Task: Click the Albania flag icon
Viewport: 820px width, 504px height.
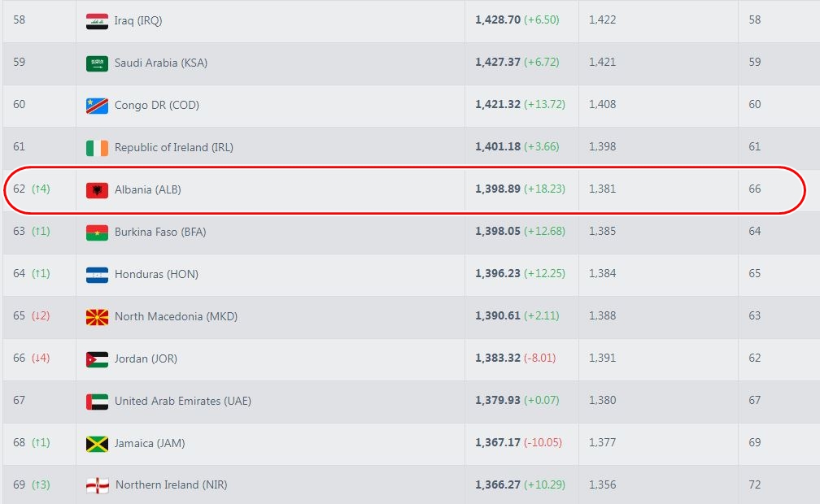Action: 97,190
